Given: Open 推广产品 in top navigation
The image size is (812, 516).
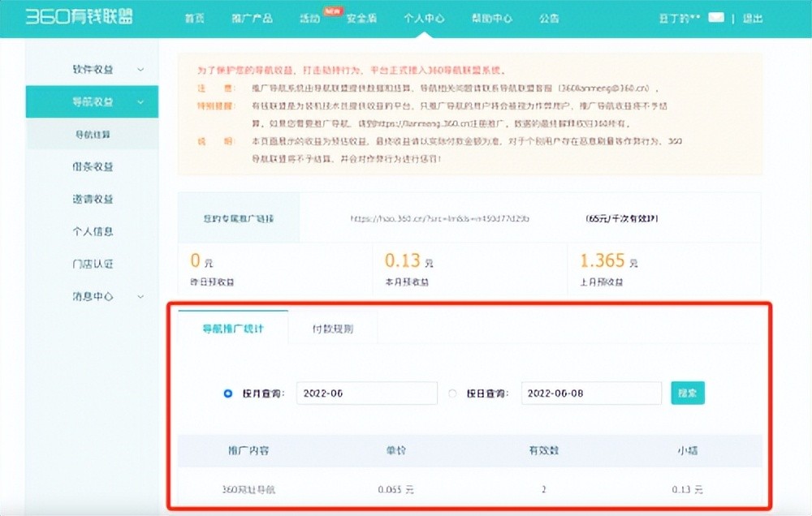Looking at the screenshot, I should pos(253,18).
